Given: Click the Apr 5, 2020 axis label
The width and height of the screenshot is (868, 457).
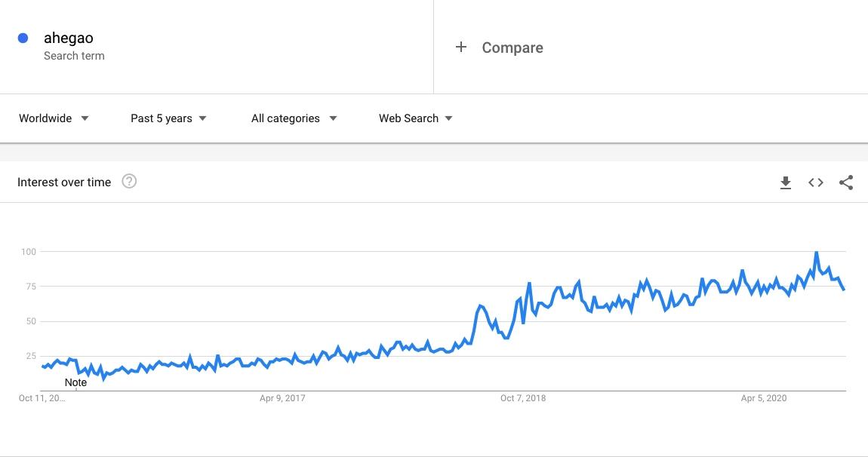Looking at the screenshot, I should pos(764,398).
